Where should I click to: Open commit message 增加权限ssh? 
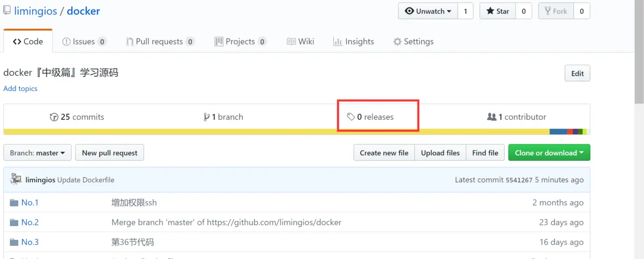(x=134, y=202)
